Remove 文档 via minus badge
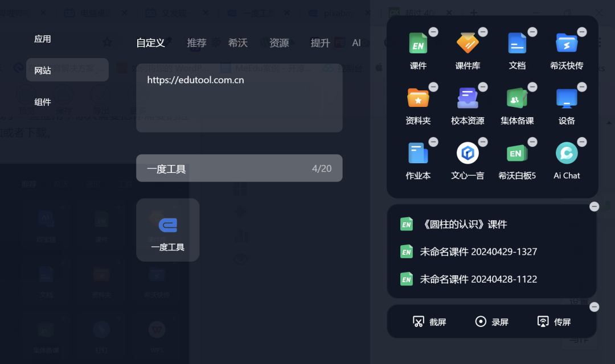This screenshot has height=364, width=615. click(532, 32)
